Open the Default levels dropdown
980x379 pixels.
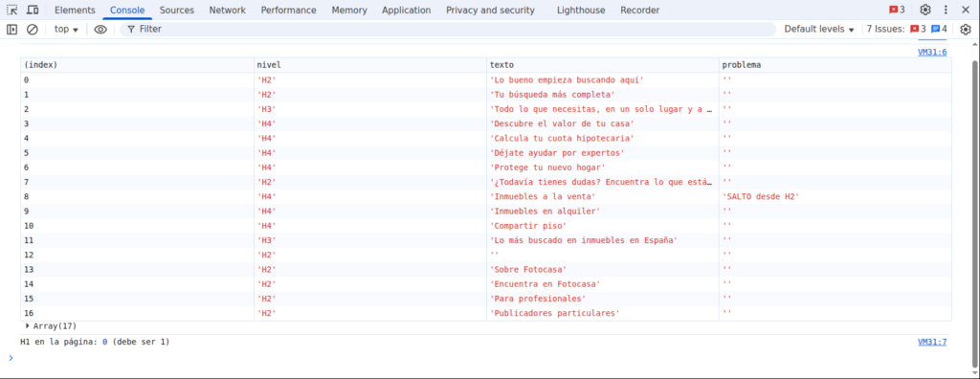pyautogui.click(x=819, y=29)
